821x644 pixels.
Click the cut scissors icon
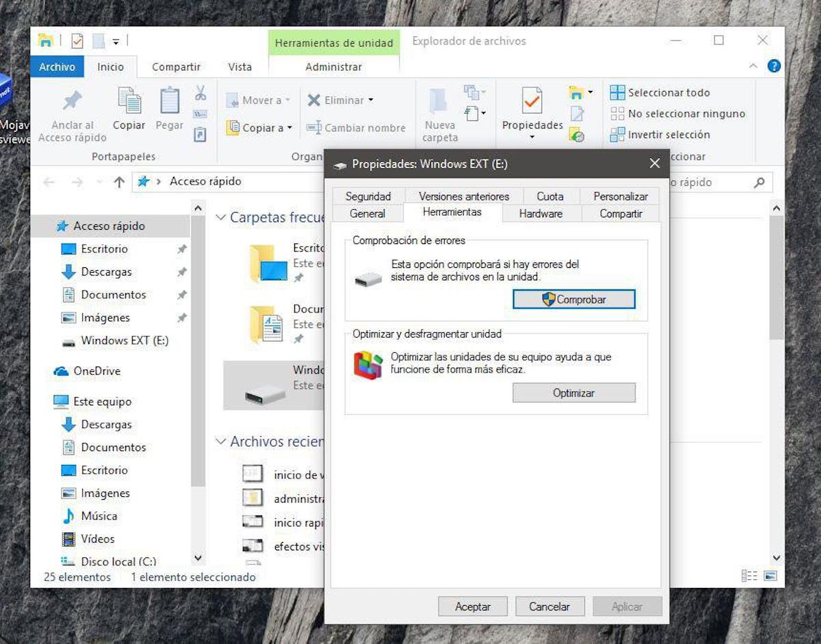coord(200,93)
